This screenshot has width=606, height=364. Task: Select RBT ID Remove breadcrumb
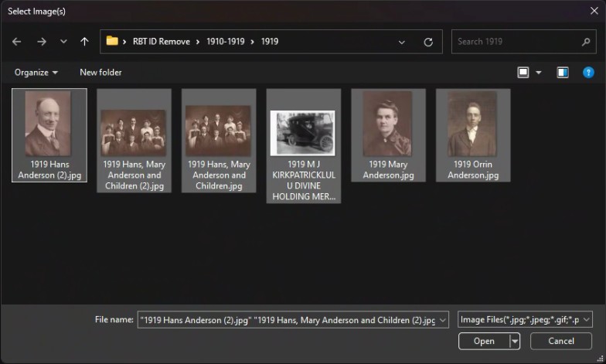(x=161, y=42)
